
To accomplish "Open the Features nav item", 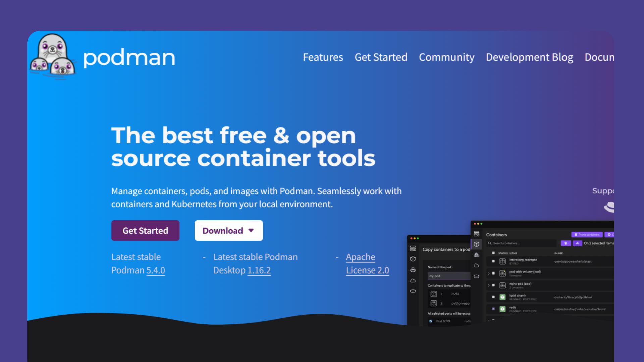I will 323,57.
